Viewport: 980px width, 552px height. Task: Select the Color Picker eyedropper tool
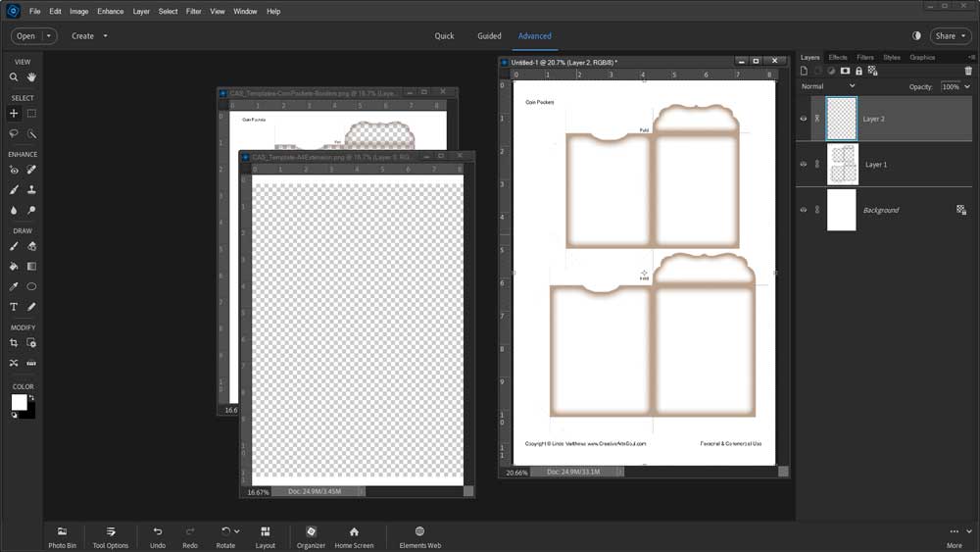[13, 286]
